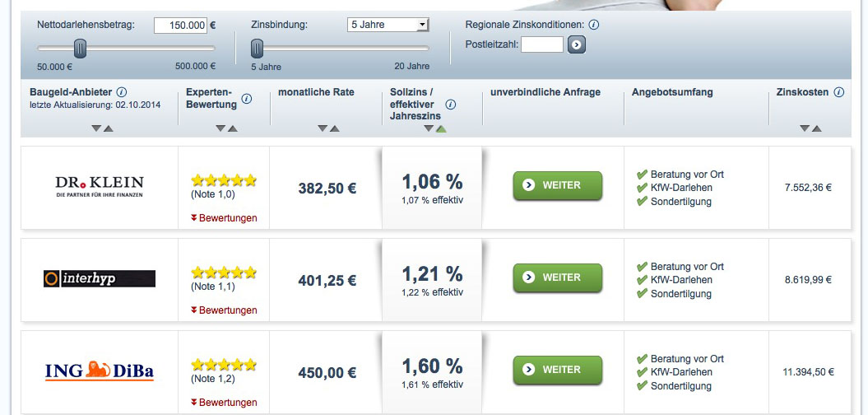
Task: Open info icon beside Zinskosten header
Action: 838,92
